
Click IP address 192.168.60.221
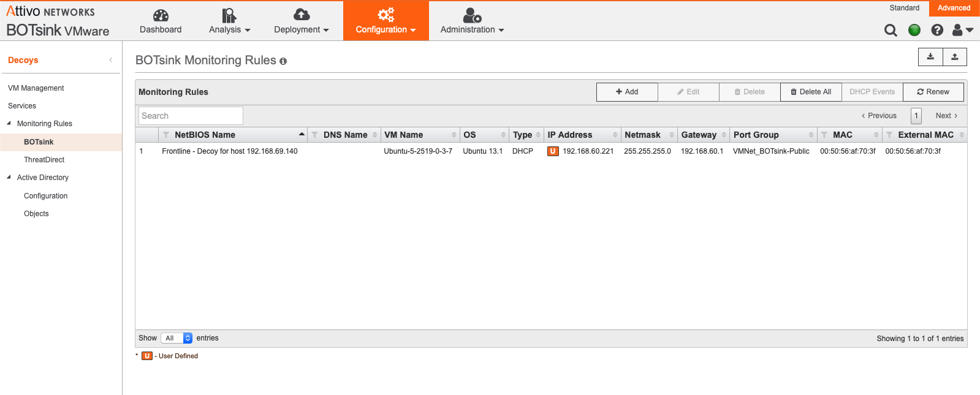point(588,151)
